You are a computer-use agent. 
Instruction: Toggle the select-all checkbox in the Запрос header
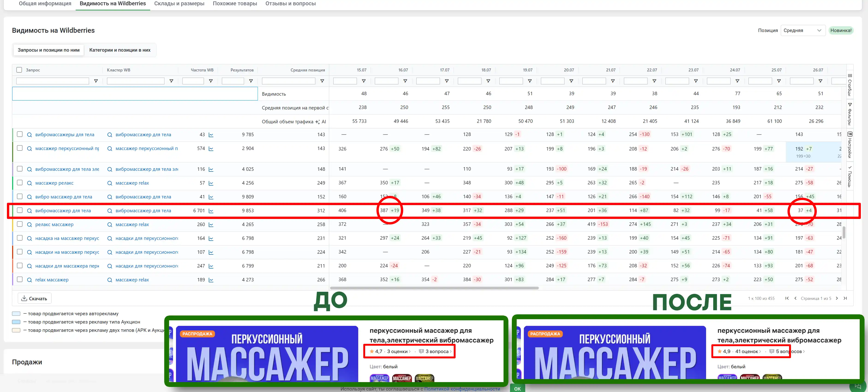click(19, 70)
